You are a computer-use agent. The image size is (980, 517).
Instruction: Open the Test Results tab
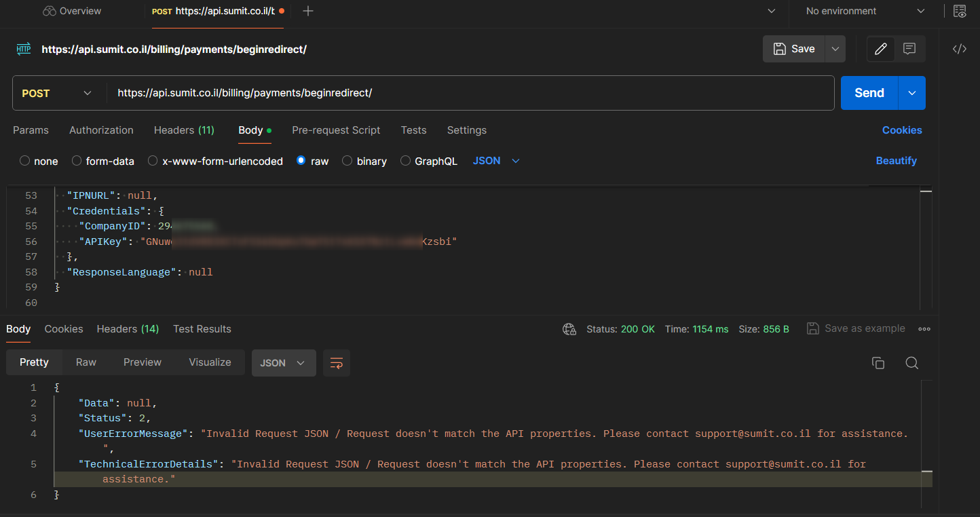tap(202, 329)
